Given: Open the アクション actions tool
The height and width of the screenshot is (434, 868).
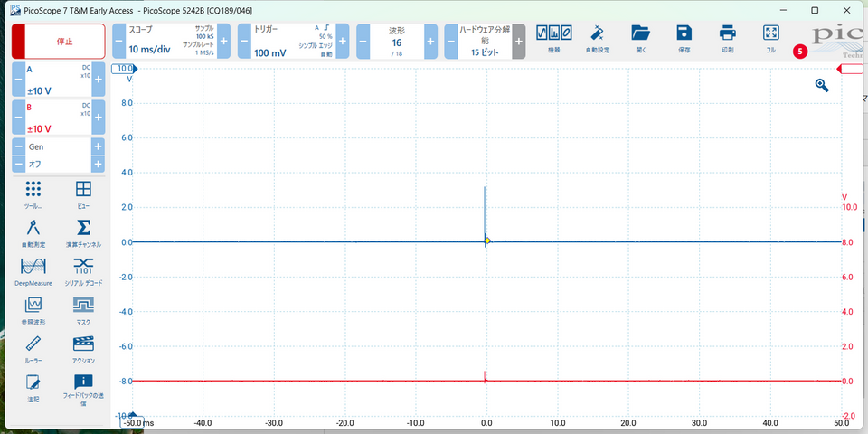Looking at the screenshot, I should 83,348.
